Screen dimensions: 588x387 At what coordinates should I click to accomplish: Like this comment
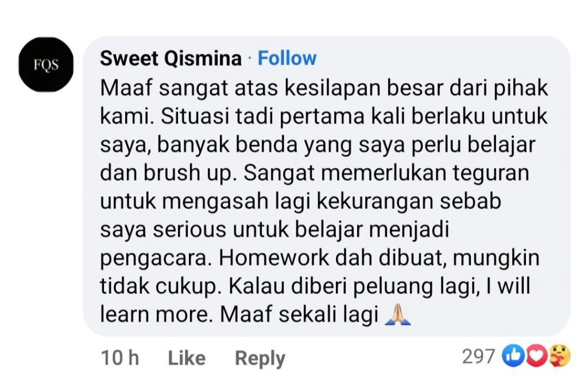(187, 358)
